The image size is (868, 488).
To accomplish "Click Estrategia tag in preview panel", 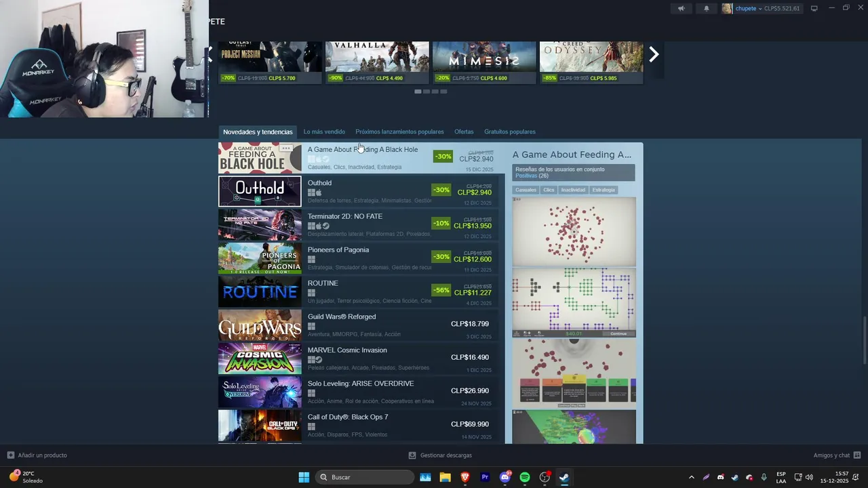I will click(604, 190).
